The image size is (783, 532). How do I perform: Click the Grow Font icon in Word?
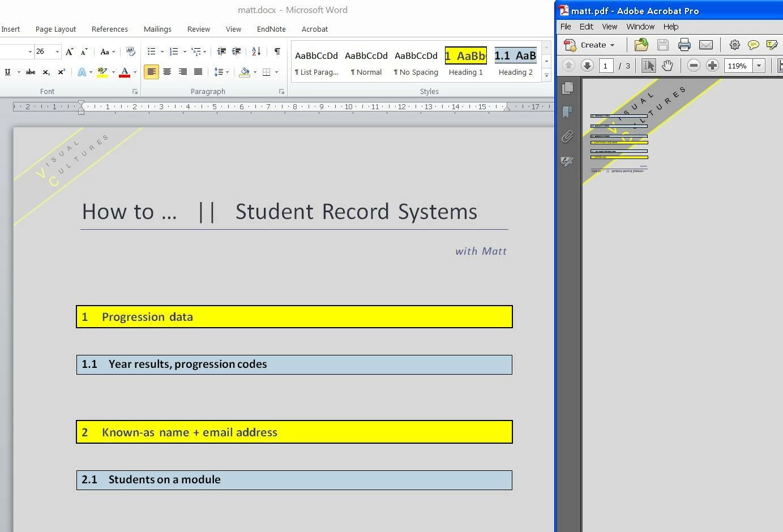click(x=69, y=52)
